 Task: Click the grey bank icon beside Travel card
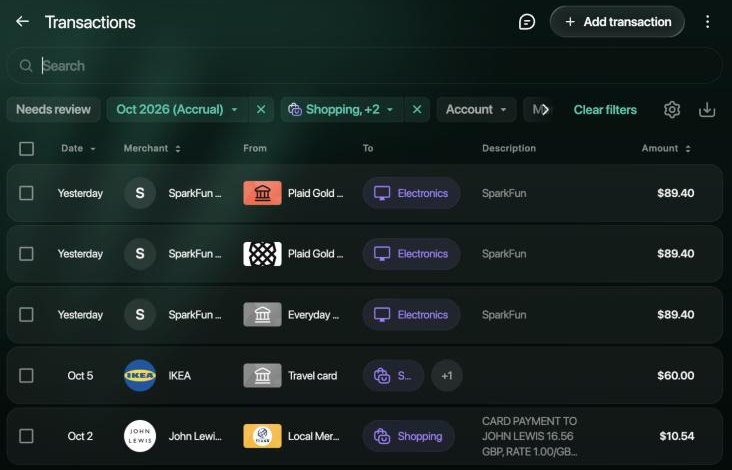(262, 375)
